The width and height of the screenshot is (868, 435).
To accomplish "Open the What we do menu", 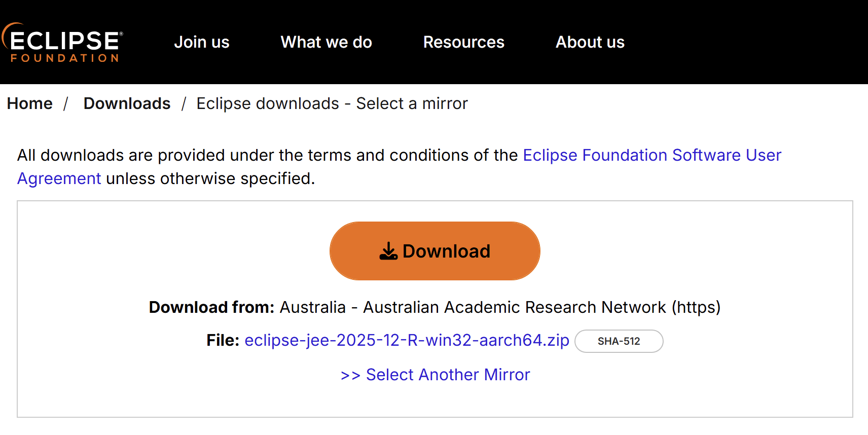I will 326,42.
